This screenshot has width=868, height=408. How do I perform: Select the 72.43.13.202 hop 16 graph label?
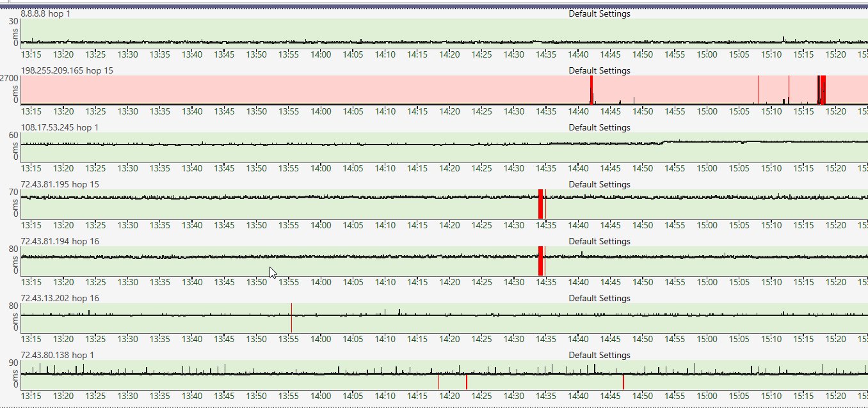click(x=60, y=298)
